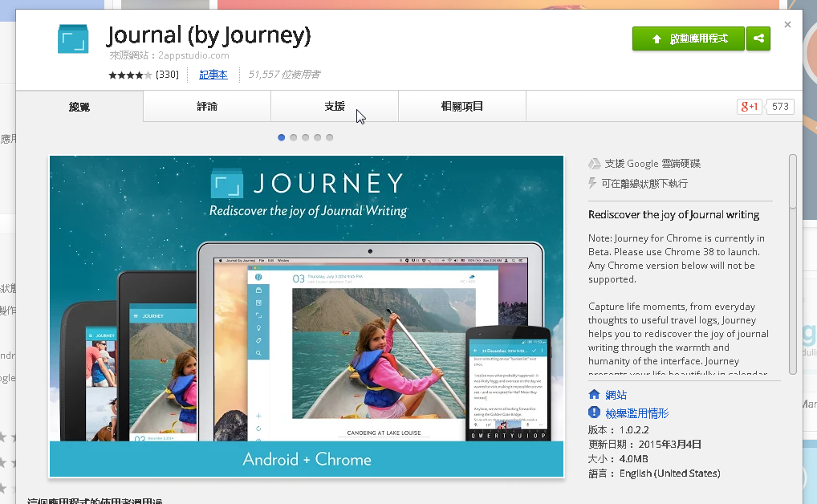Click the description panel scrollbar
Image resolution: width=817 pixels, height=504 pixels.
tap(793, 264)
